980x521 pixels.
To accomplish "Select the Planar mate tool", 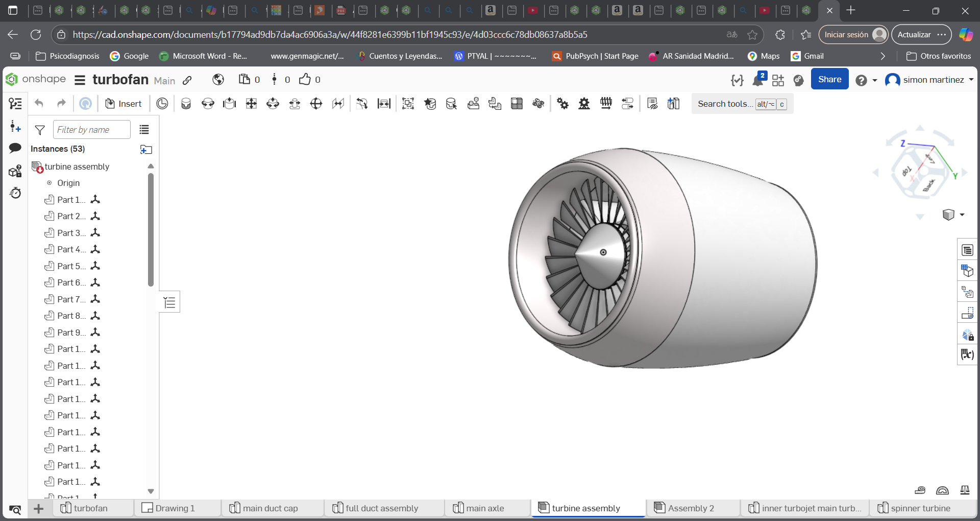I will point(251,104).
